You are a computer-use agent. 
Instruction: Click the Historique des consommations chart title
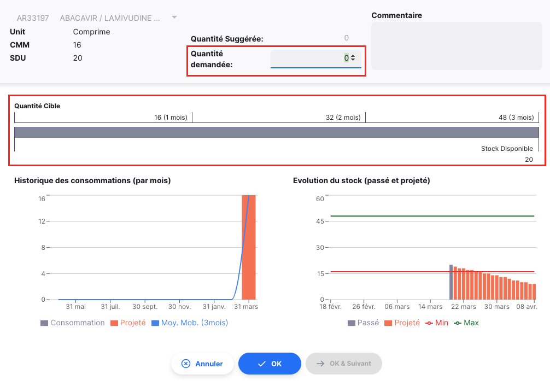pos(92,180)
